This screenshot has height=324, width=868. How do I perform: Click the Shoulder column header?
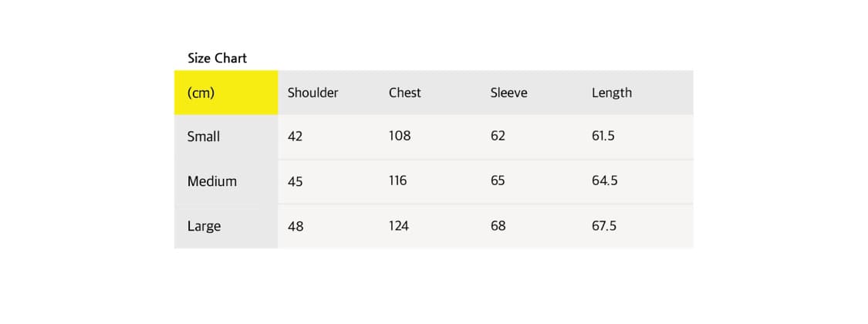pos(312,93)
